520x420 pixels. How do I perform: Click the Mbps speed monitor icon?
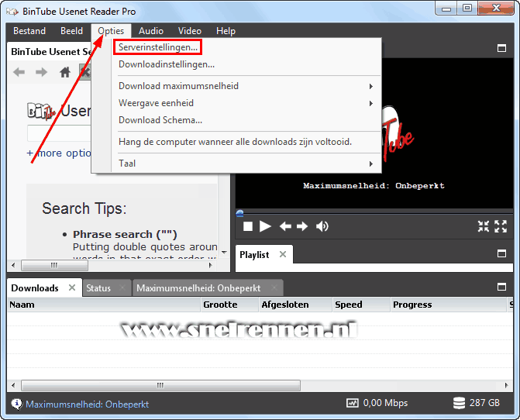[x=353, y=403]
